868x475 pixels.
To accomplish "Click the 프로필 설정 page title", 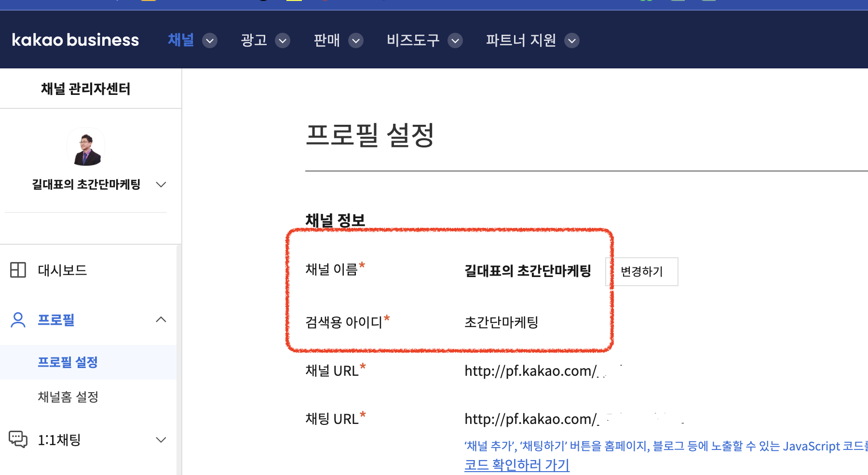I will point(370,135).
